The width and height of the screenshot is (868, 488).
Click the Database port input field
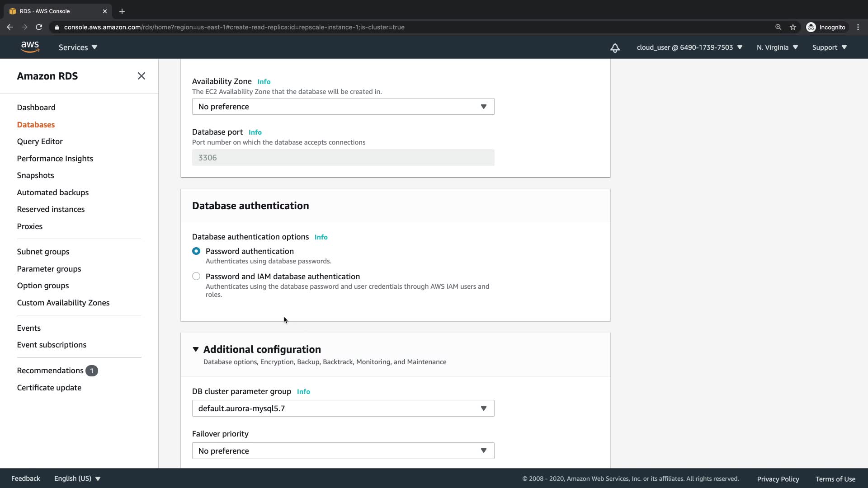click(x=343, y=158)
